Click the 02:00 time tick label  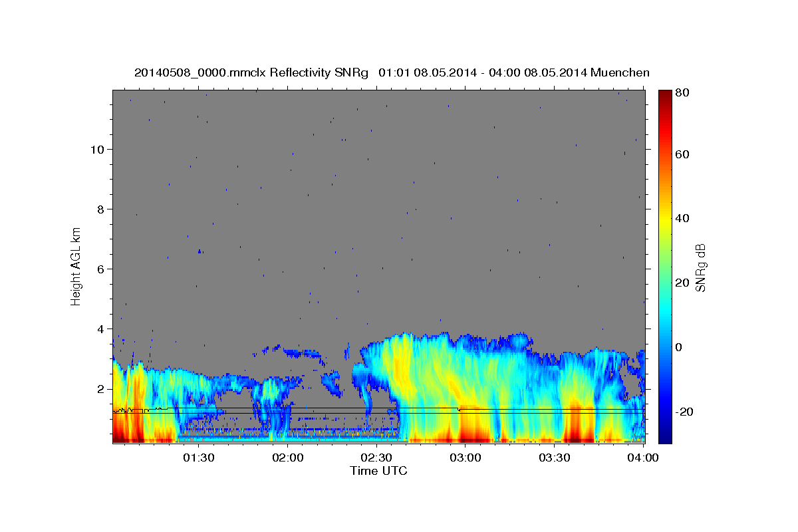coord(288,458)
